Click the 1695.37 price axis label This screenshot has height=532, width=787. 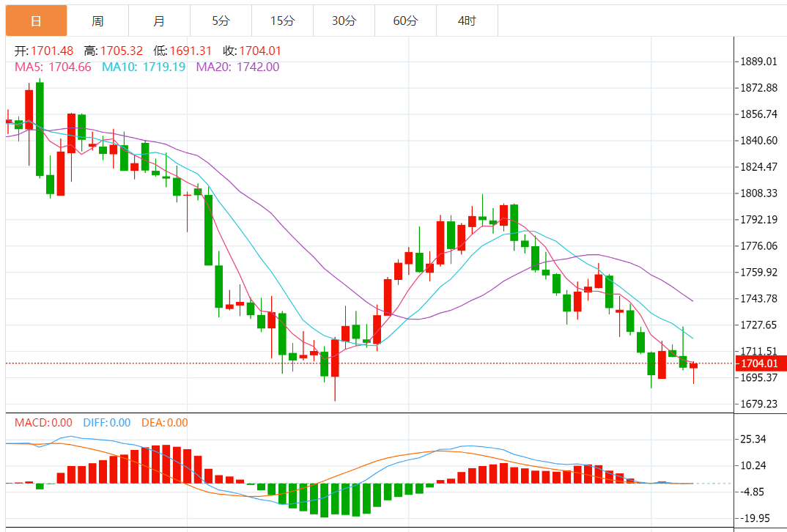pyautogui.click(x=759, y=377)
